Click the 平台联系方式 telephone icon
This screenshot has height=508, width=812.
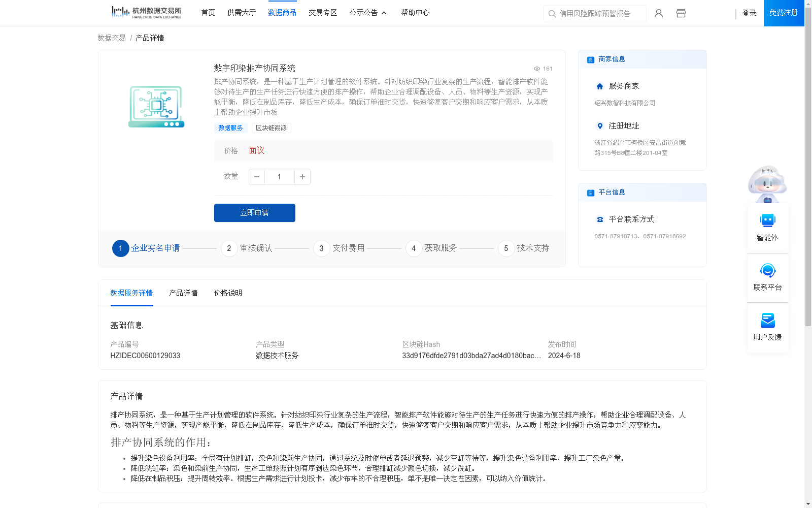(x=600, y=219)
